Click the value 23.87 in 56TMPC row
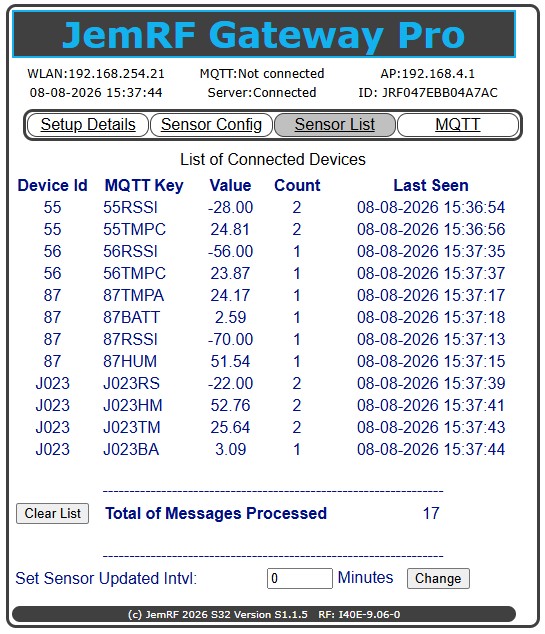This screenshot has width=545, height=634. click(230, 273)
